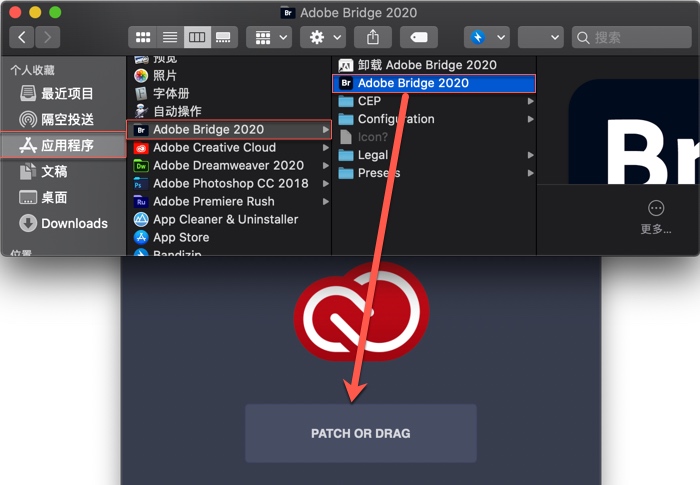Viewport: 700px width, 485px height.
Task: Select 卸载 Adobe Bridge 2020 uninstaller
Action: click(434, 65)
